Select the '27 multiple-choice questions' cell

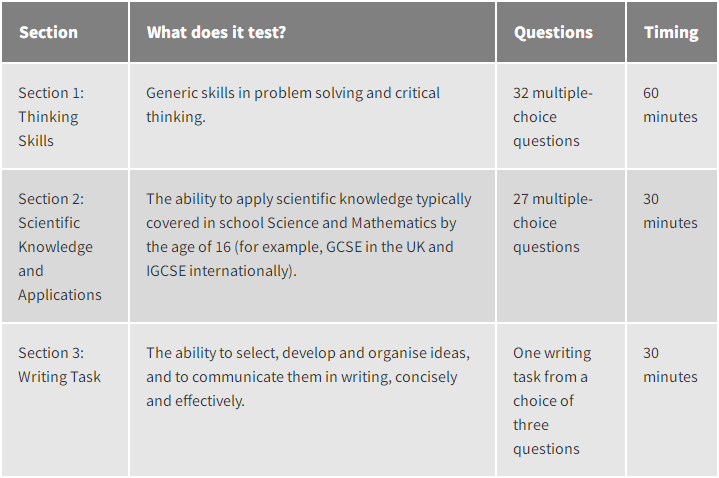(x=561, y=246)
